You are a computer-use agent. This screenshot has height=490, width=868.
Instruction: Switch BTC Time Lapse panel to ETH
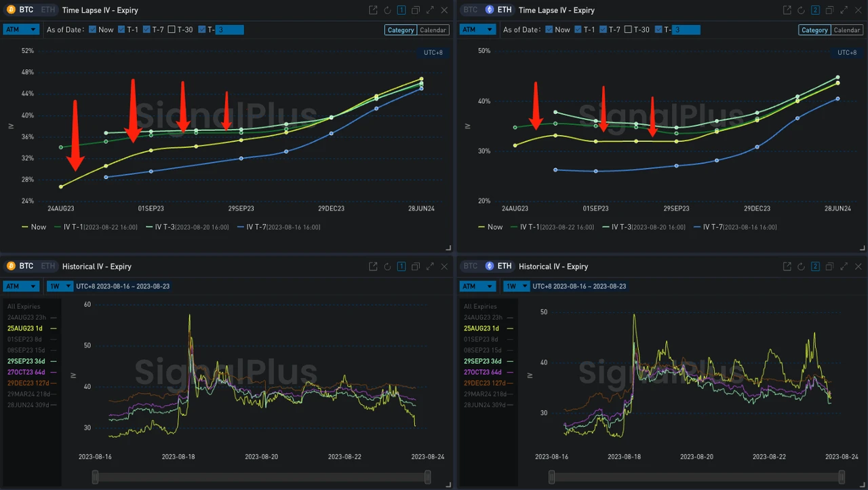[47, 10]
